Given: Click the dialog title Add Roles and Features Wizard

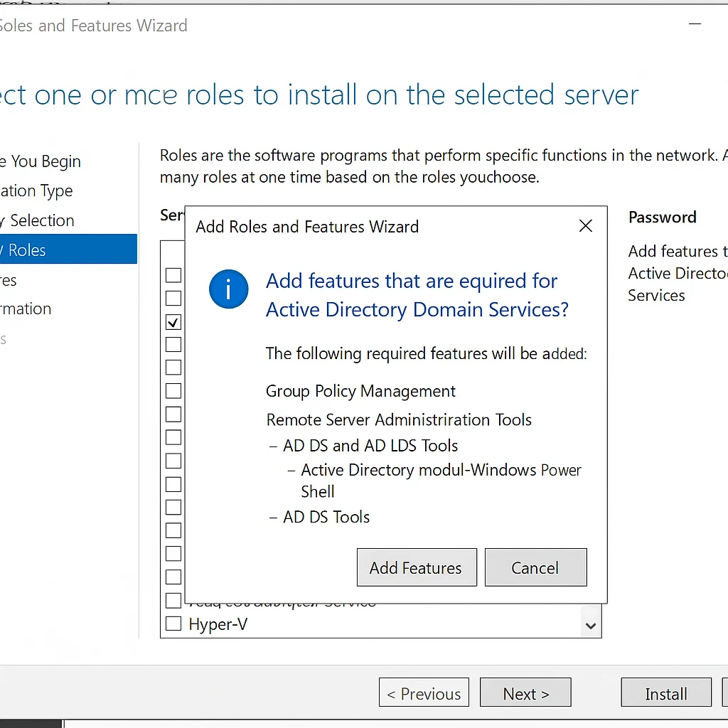Looking at the screenshot, I should [x=307, y=227].
